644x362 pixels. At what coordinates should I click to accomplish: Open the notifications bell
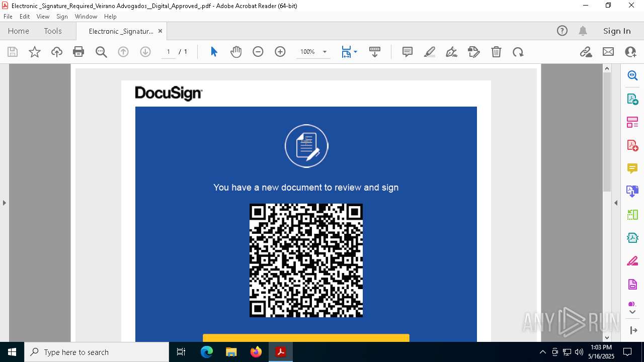coord(583,31)
